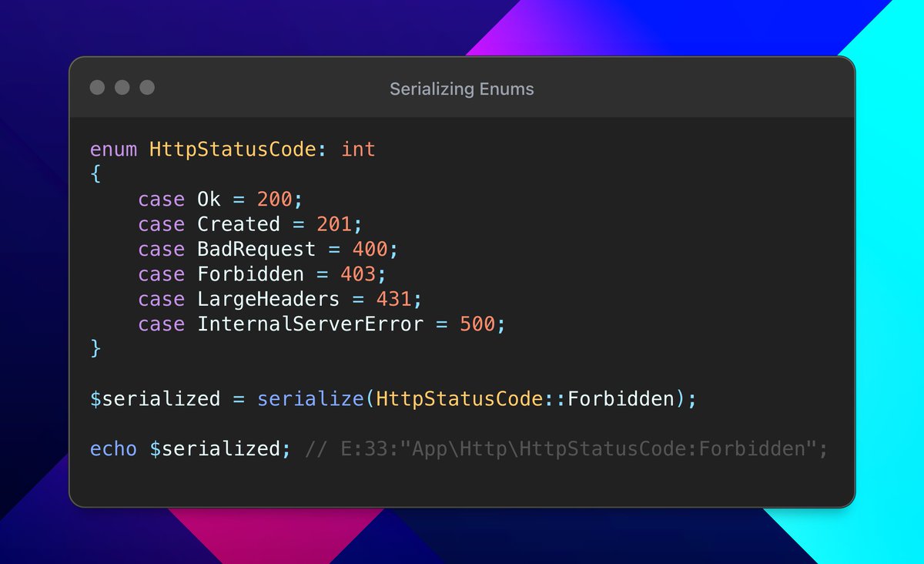
Task: Click the 'int' backing type
Action: pyautogui.click(x=358, y=149)
